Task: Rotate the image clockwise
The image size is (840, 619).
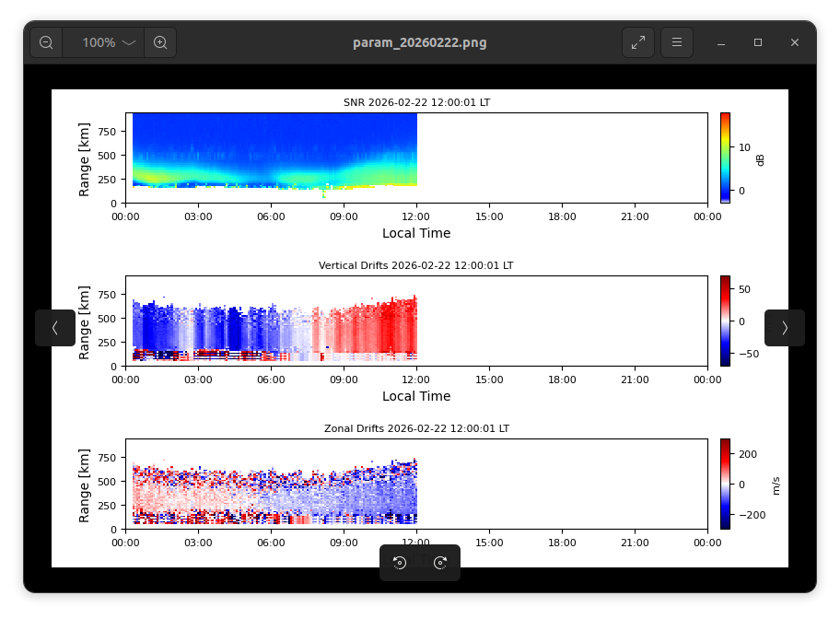Action: click(x=440, y=563)
